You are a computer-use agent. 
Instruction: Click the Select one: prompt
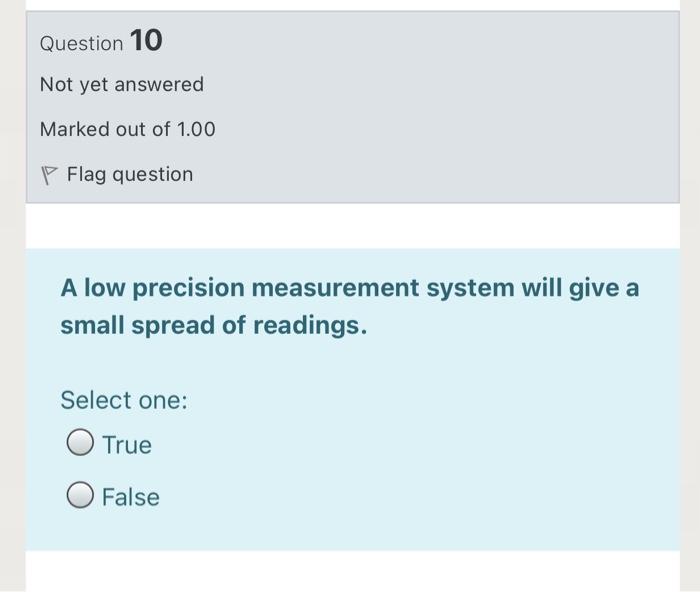coord(124,400)
